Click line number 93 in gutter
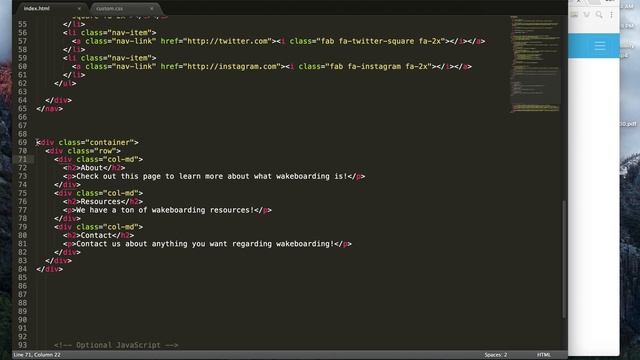Screen dimensions: 640x360 coord(22,345)
